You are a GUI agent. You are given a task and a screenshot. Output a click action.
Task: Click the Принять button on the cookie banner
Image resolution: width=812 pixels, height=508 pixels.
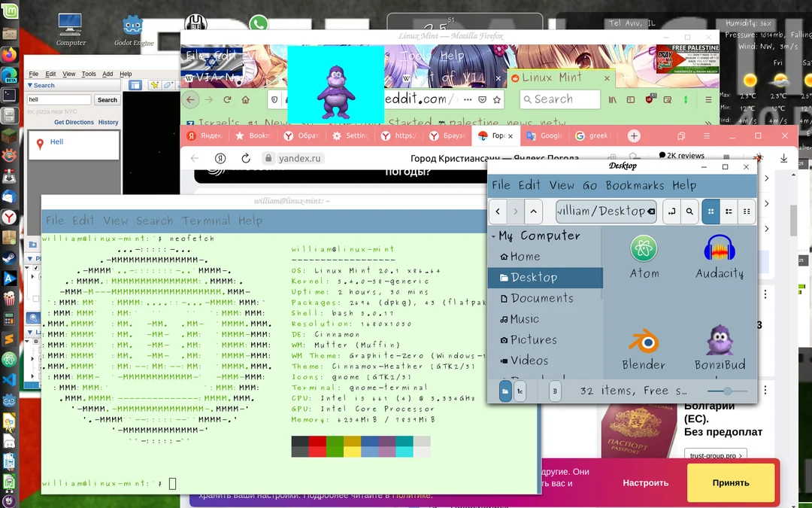730,482
